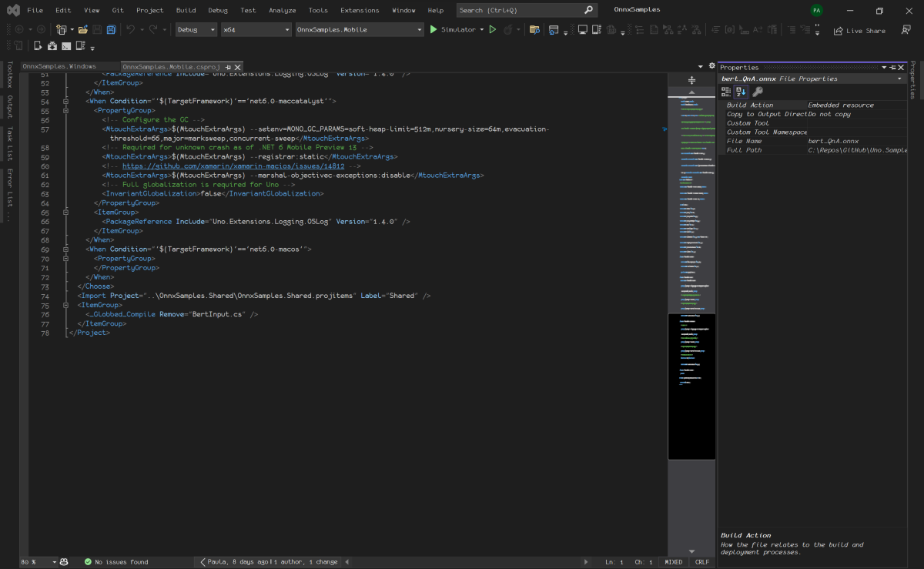Click the Build Action value Embedded resource
This screenshot has width=924, height=569.
pos(842,105)
